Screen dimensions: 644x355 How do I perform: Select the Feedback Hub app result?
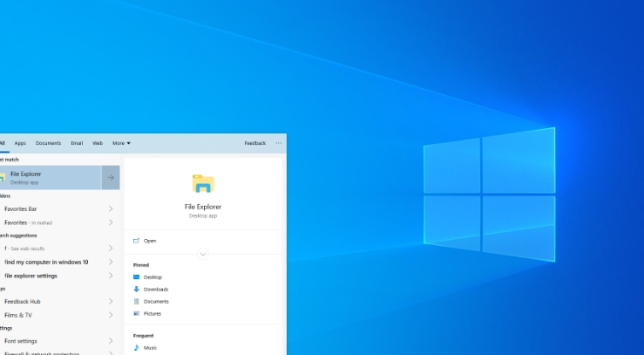[22, 301]
